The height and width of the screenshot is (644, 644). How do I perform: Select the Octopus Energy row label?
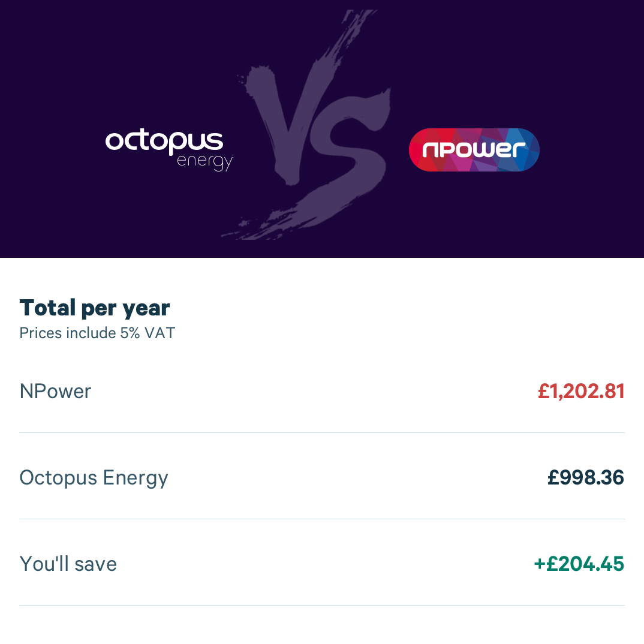point(94,478)
